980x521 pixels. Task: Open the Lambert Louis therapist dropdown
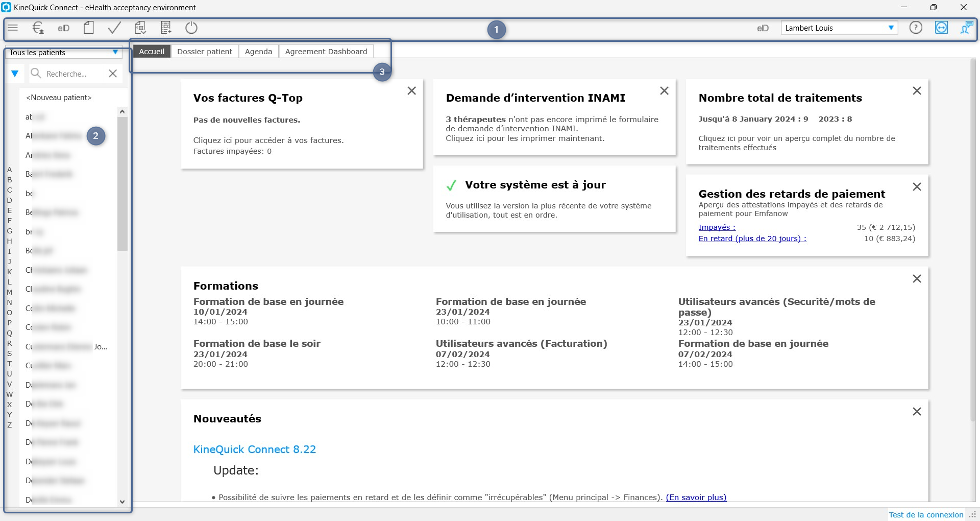coord(891,28)
